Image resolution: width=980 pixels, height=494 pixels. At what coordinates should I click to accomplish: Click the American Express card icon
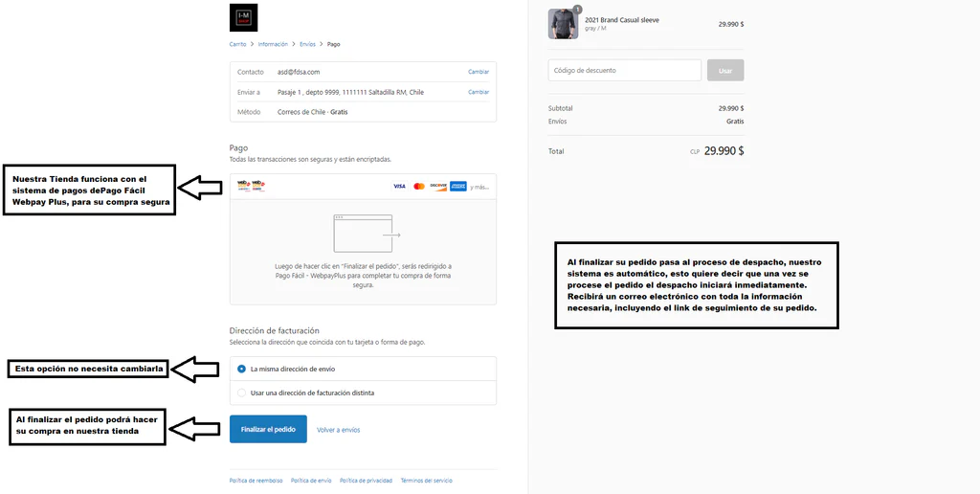point(458,186)
